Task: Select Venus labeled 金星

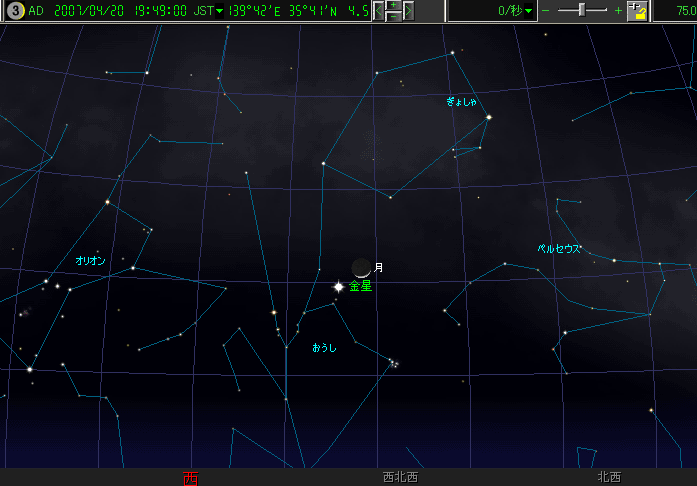Action: tap(339, 286)
